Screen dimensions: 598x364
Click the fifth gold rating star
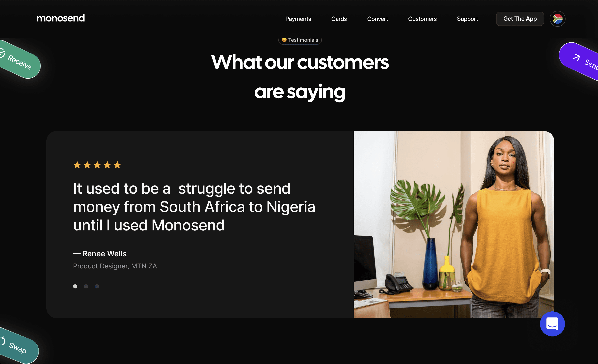(117, 165)
